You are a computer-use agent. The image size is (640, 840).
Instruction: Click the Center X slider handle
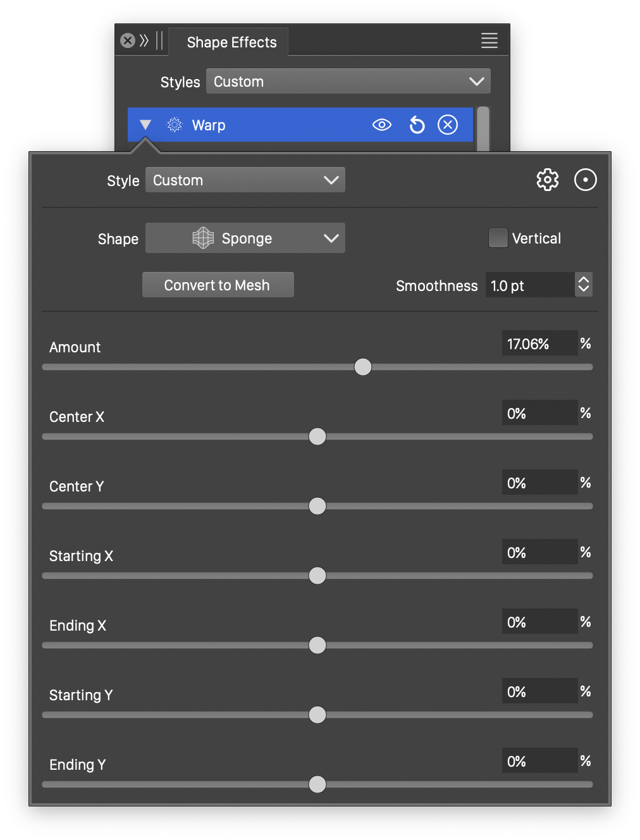pyautogui.click(x=317, y=436)
